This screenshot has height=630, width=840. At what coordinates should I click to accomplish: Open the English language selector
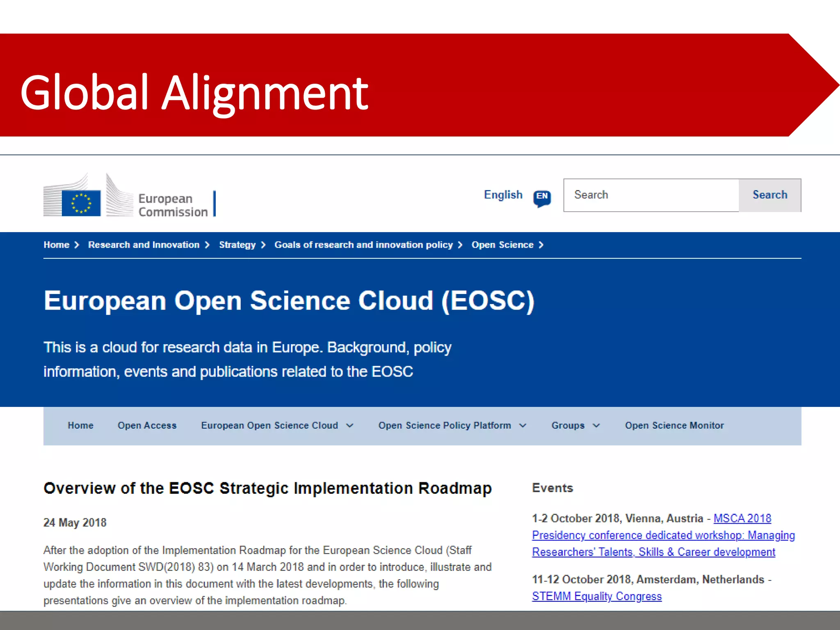(x=503, y=195)
